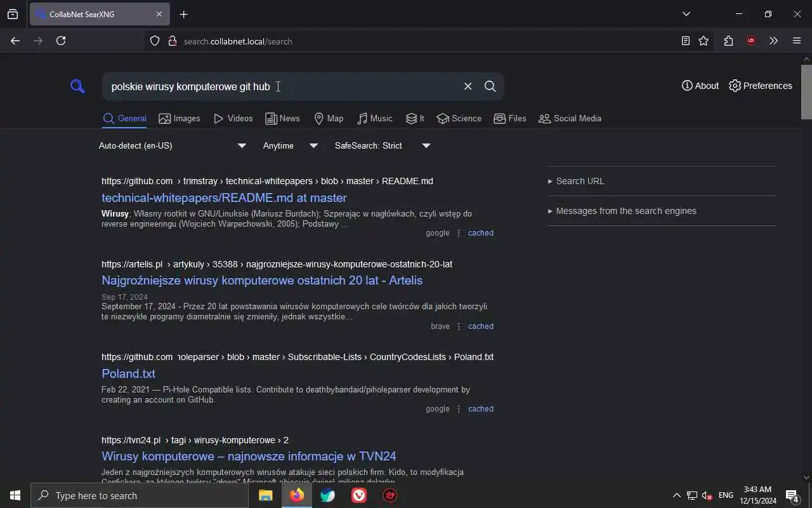This screenshot has width=812, height=508.
Task: Open the extensions puzzle icon
Action: (728, 41)
